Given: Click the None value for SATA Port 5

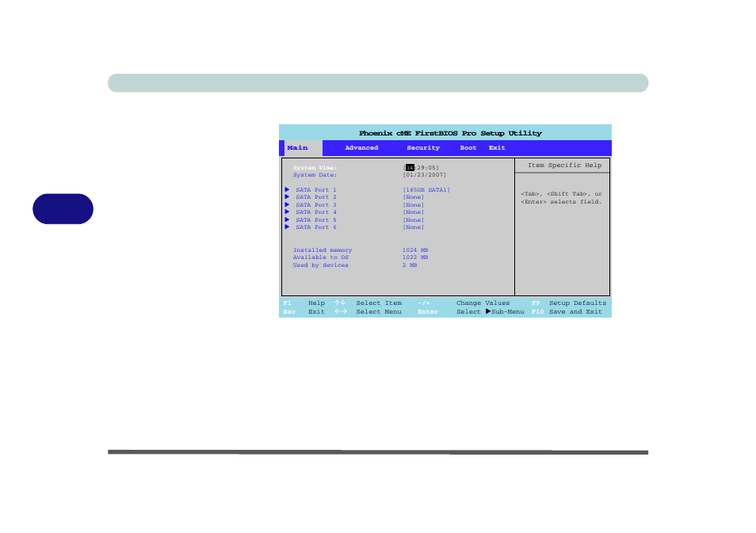Looking at the screenshot, I should [x=413, y=219].
